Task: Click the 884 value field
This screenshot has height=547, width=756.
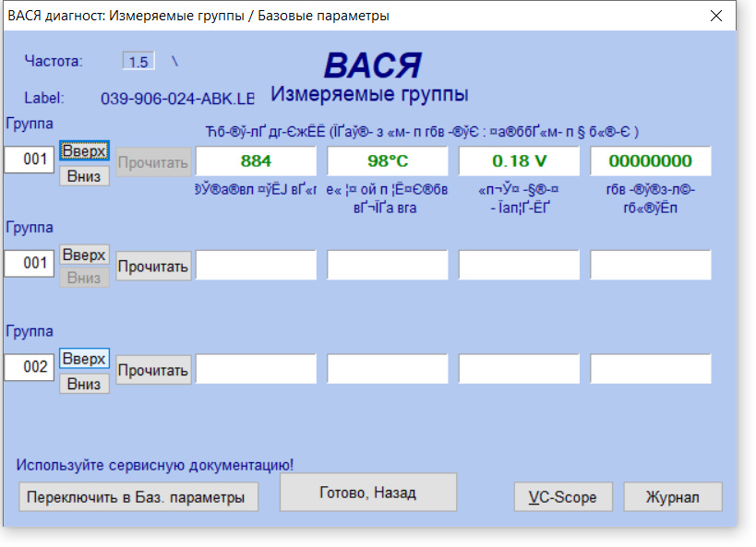Action: point(256,161)
